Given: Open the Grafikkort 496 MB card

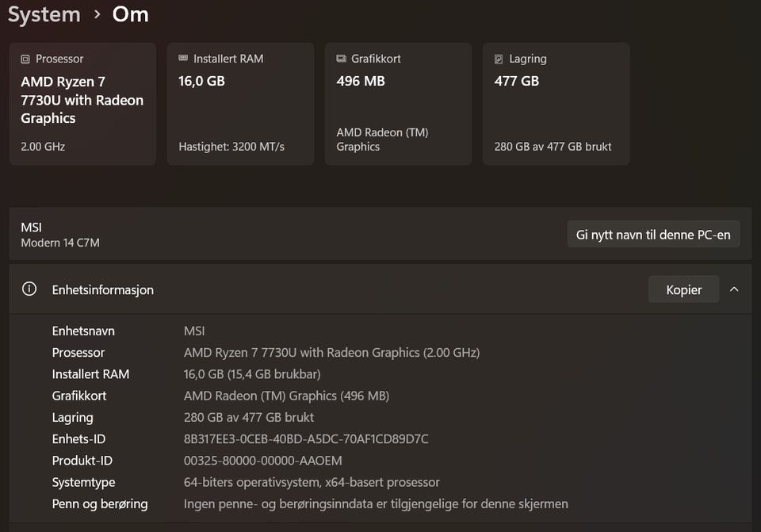Looking at the screenshot, I should coord(399,104).
